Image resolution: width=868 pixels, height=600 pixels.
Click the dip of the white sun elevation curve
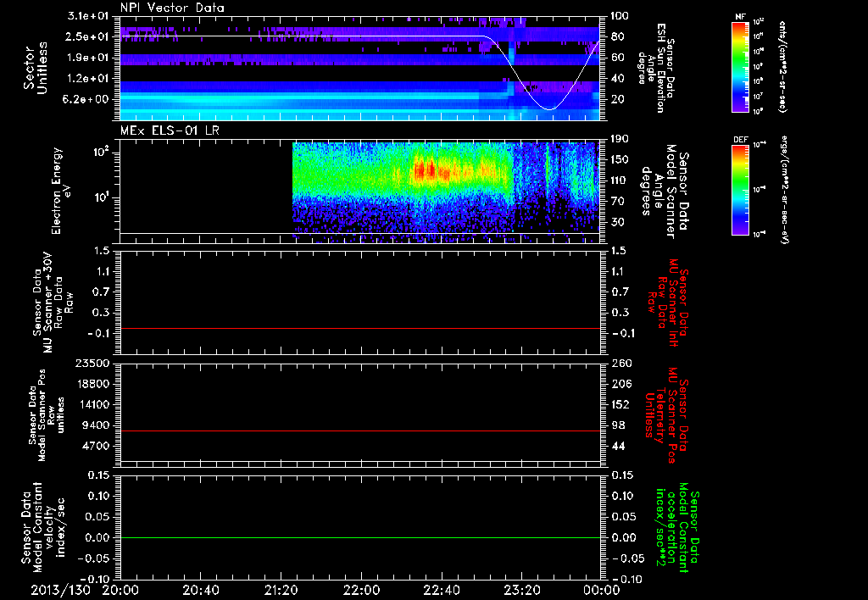548,109
